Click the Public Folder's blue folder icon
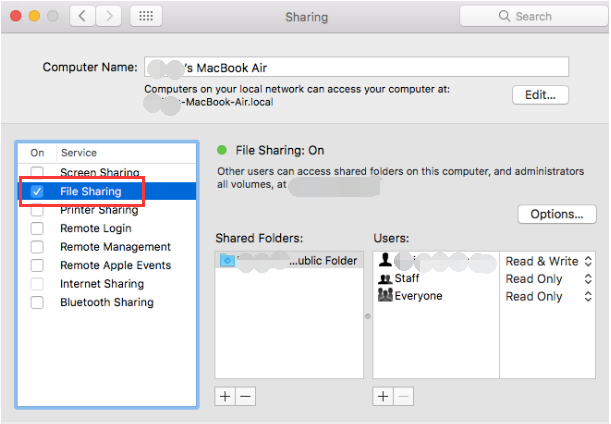The image size is (611, 424). 227,260
